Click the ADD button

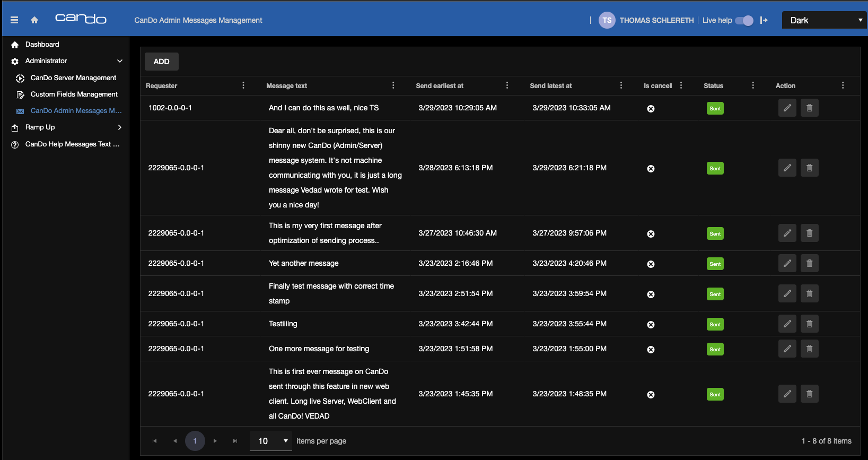[162, 62]
